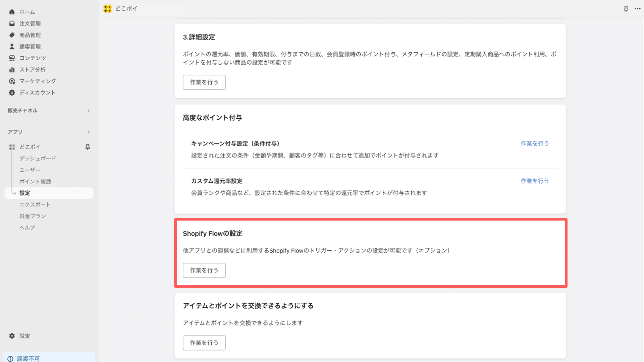
Task: Click 作業を行う link for キャンペーン付与設定
Action: (535, 143)
